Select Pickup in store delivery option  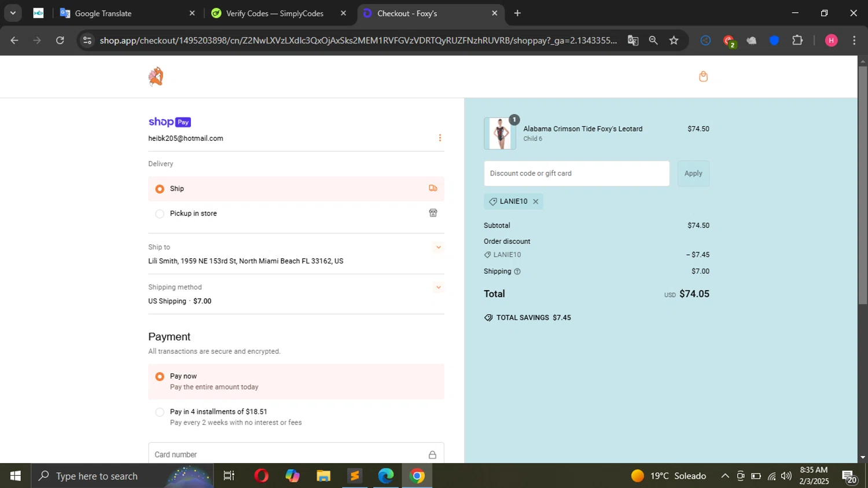[x=296, y=214]
